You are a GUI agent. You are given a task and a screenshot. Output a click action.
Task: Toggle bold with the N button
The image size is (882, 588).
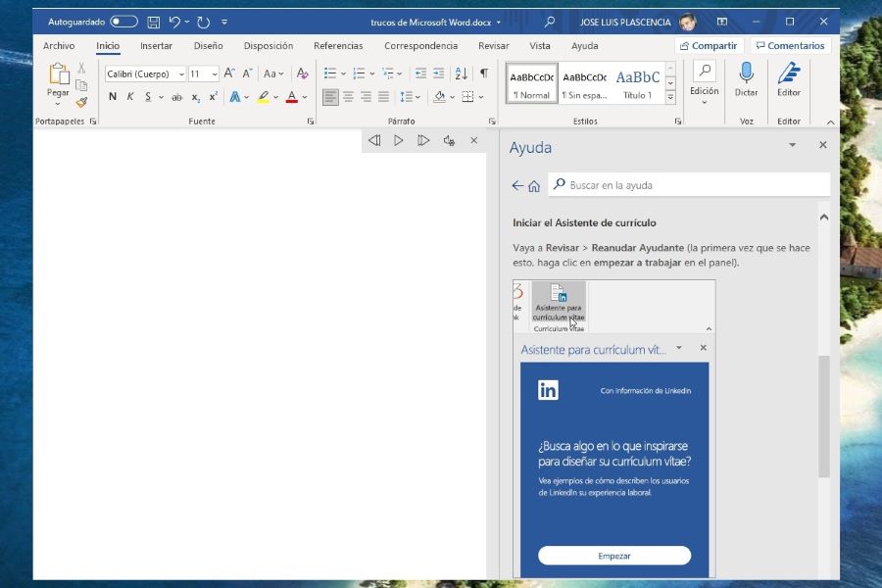click(x=111, y=97)
